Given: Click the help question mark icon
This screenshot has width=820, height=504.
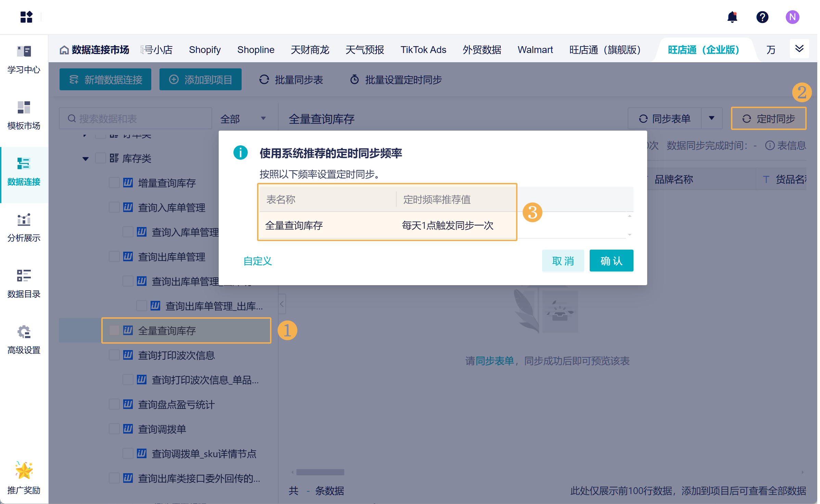Looking at the screenshot, I should [762, 17].
